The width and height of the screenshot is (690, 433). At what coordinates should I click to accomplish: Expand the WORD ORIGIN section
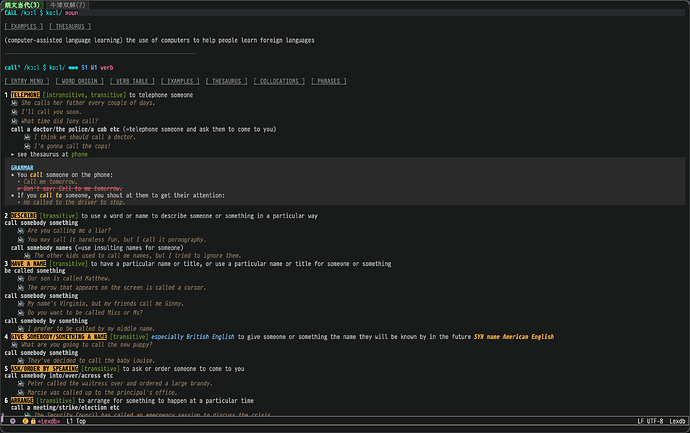click(x=80, y=80)
